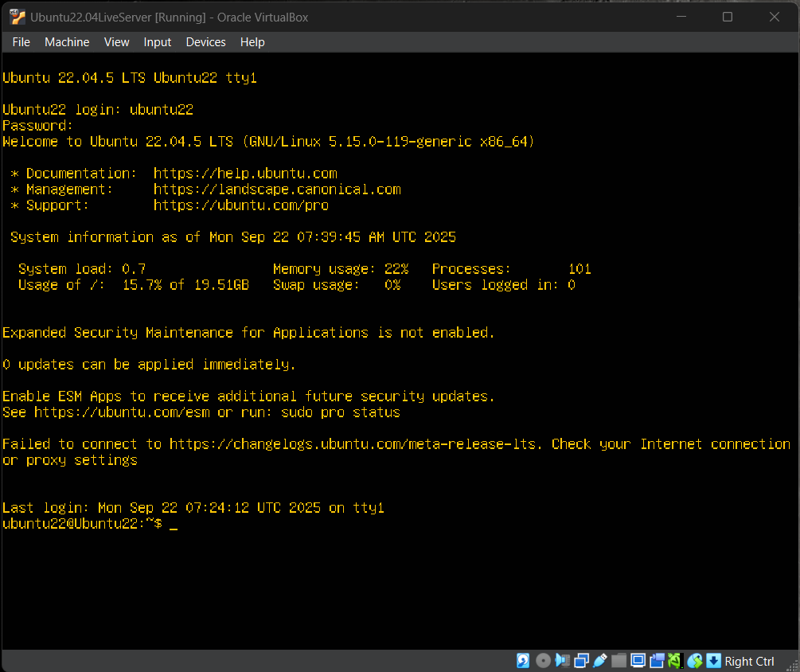Click the audio status indicator
The height and width of the screenshot is (672, 800).
point(562,660)
